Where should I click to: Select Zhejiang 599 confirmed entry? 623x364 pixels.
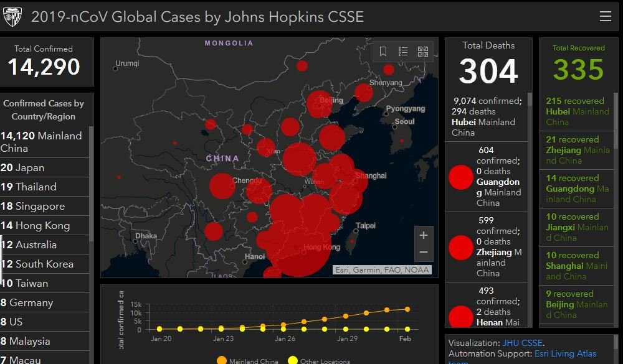coord(487,247)
